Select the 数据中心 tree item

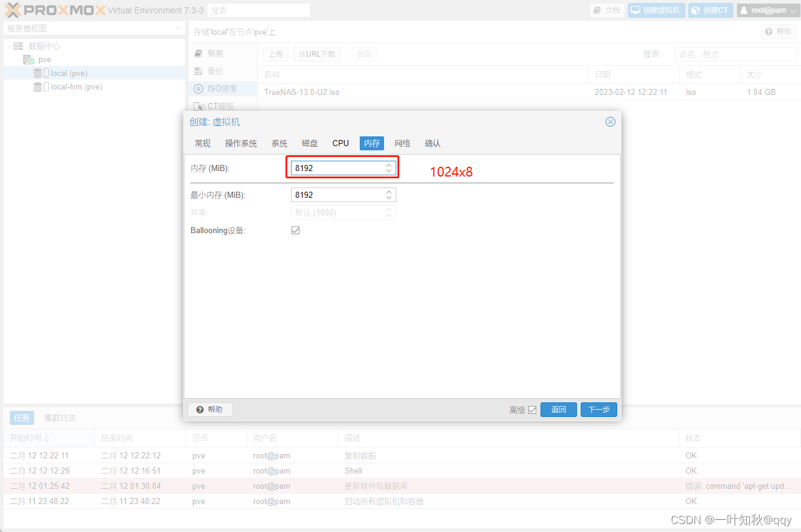44,46
